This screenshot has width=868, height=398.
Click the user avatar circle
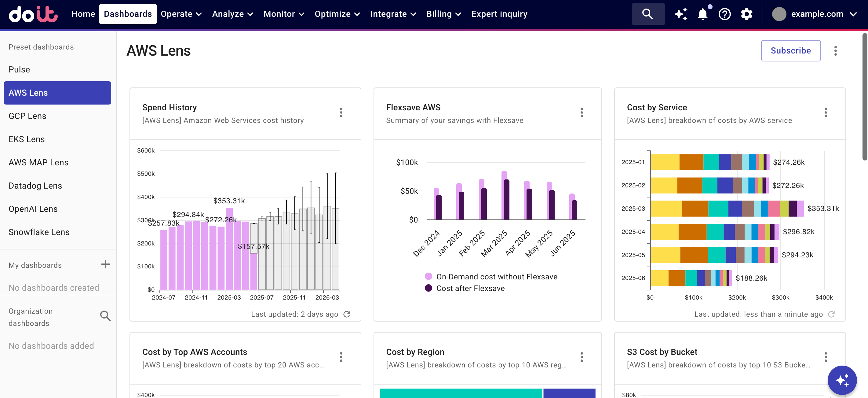(779, 14)
